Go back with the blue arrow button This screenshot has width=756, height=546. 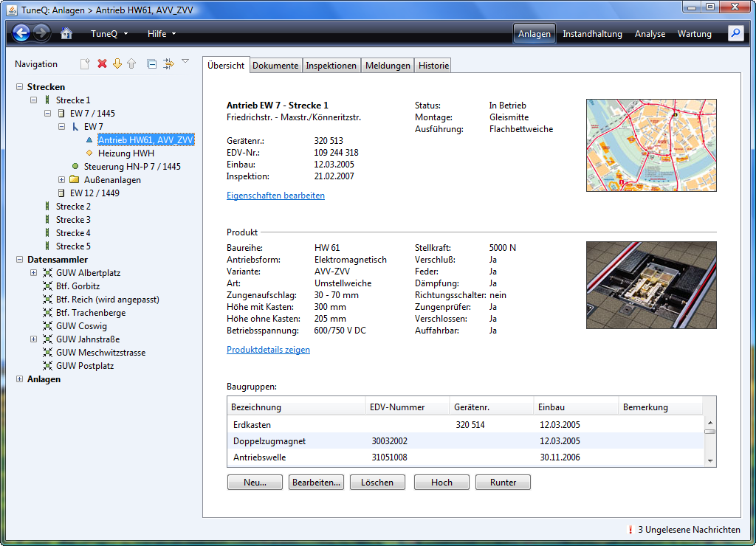(21, 32)
